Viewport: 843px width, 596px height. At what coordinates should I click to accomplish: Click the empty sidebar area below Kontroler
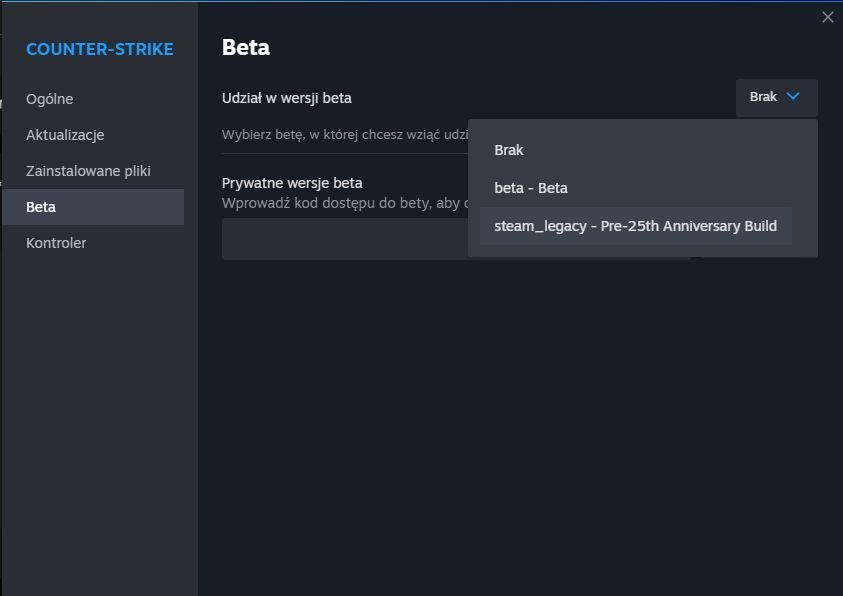coord(98,420)
